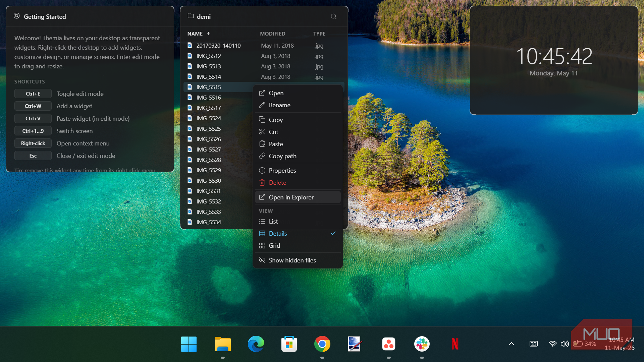Click the clock widget showing the time
The height and width of the screenshot is (362, 644).
554,61
